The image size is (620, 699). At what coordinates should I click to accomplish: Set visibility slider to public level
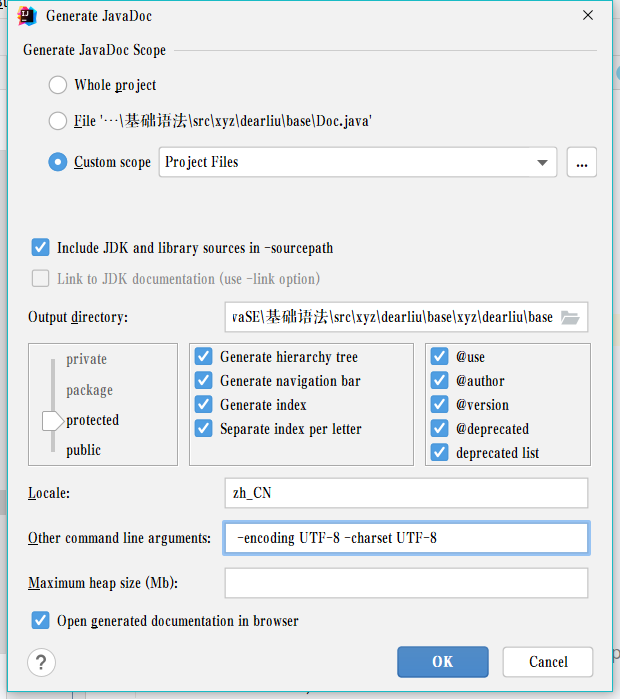pyautogui.click(x=83, y=450)
